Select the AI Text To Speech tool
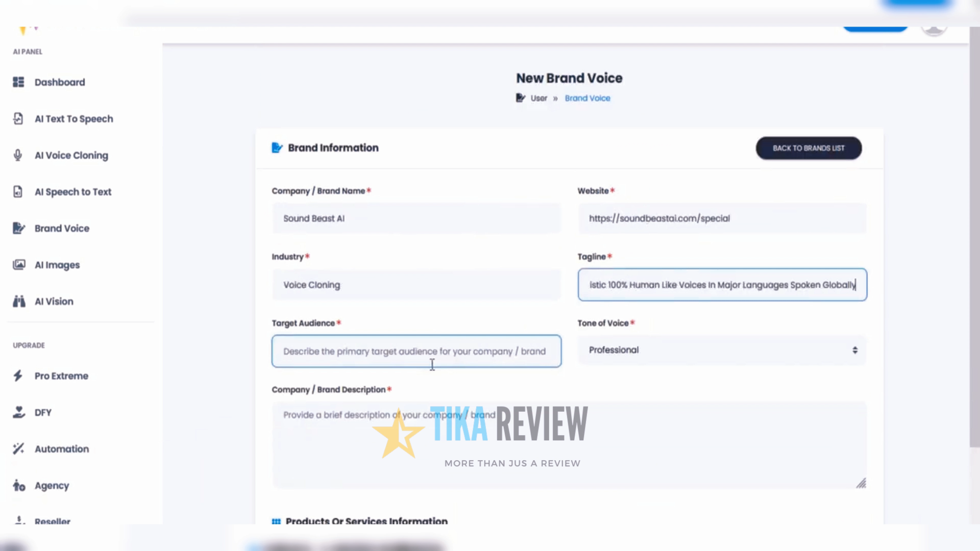980x551 pixels. coord(73,118)
